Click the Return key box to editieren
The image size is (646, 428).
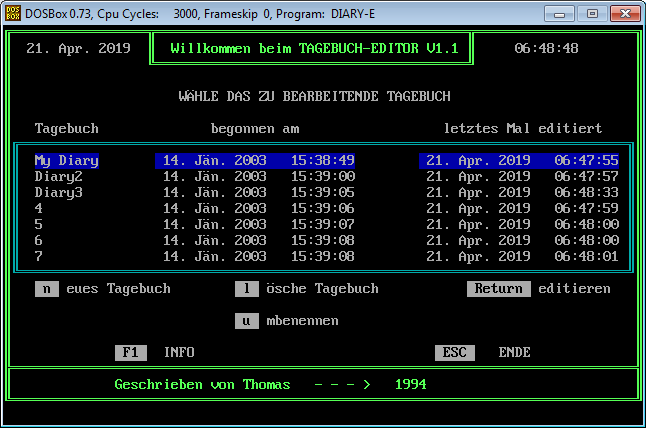498,289
